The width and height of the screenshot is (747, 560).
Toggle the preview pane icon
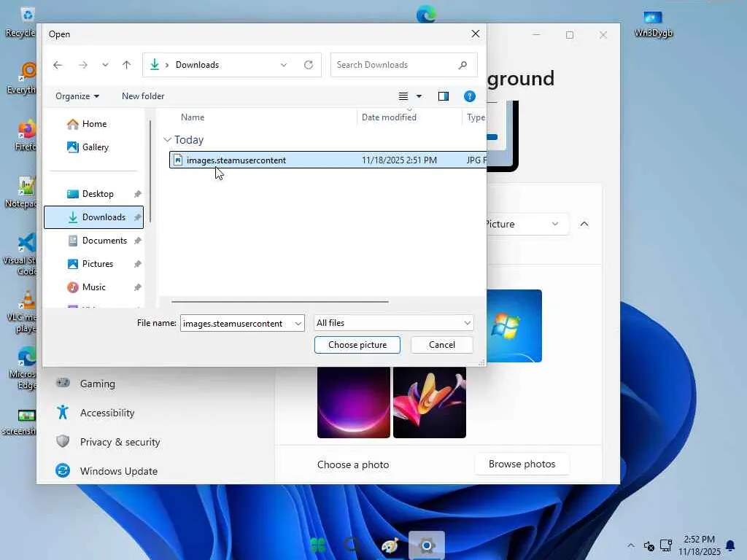pos(444,96)
